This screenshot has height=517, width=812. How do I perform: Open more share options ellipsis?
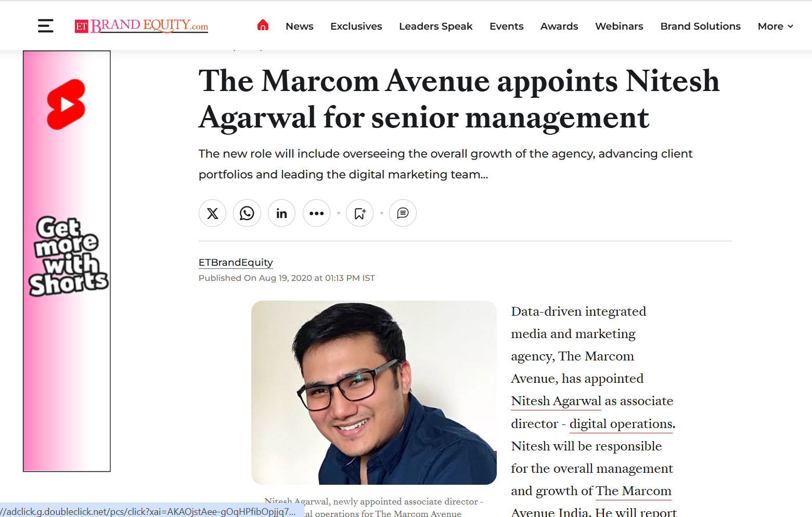point(316,213)
